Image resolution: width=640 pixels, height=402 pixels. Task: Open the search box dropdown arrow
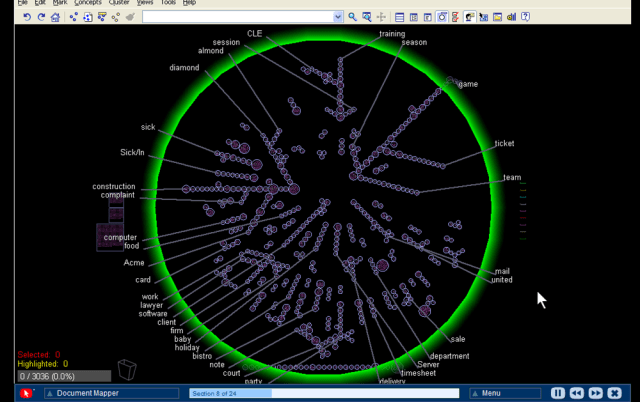[338, 17]
